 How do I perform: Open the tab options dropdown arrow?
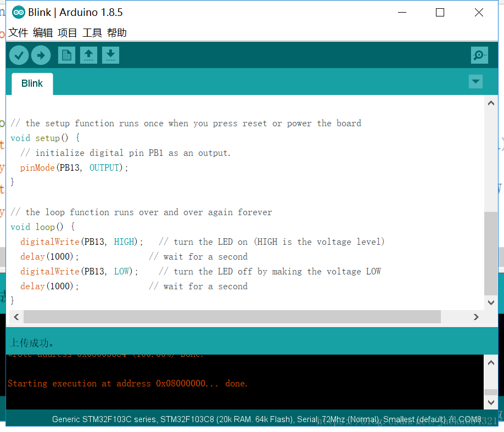tap(475, 82)
